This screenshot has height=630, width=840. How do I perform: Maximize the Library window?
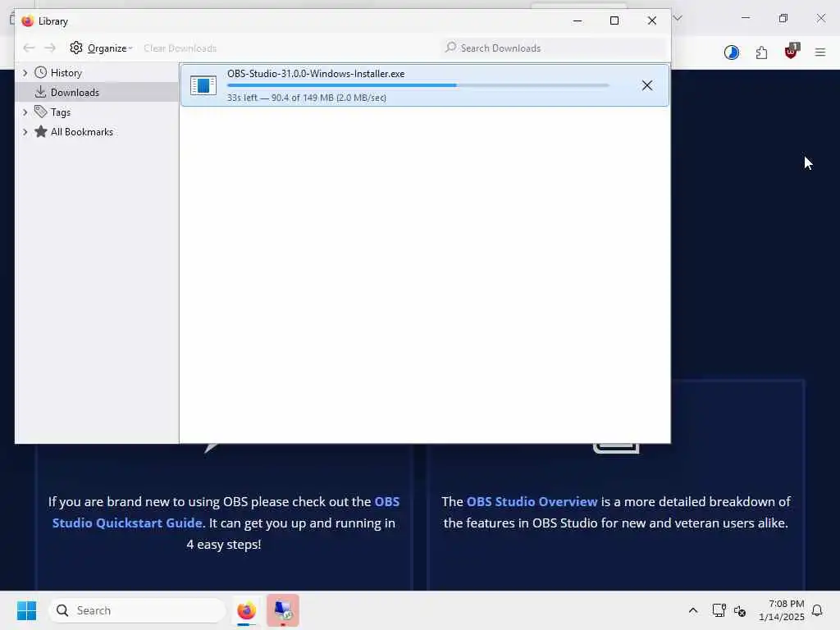[614, 21]
